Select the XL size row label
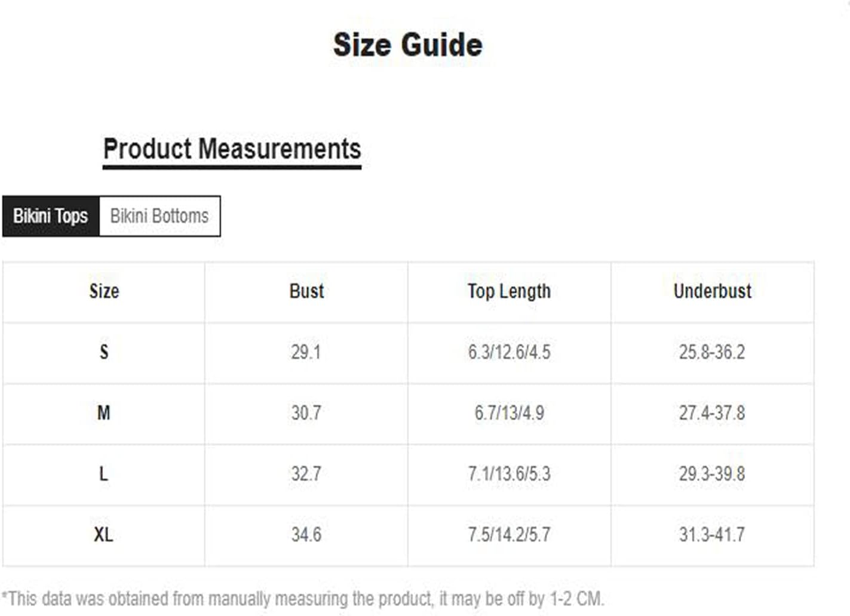850x616 pixels. [104, 535]
